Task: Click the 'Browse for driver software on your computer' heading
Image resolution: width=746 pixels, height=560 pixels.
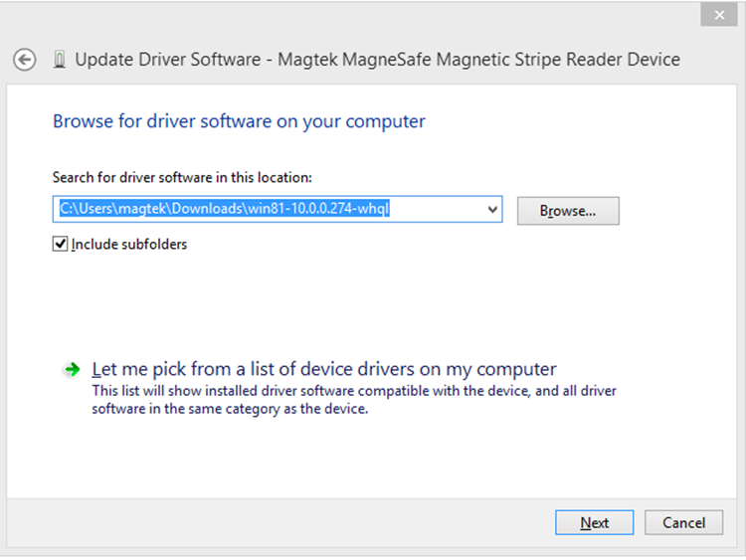Action: click(x=239, y=121)
